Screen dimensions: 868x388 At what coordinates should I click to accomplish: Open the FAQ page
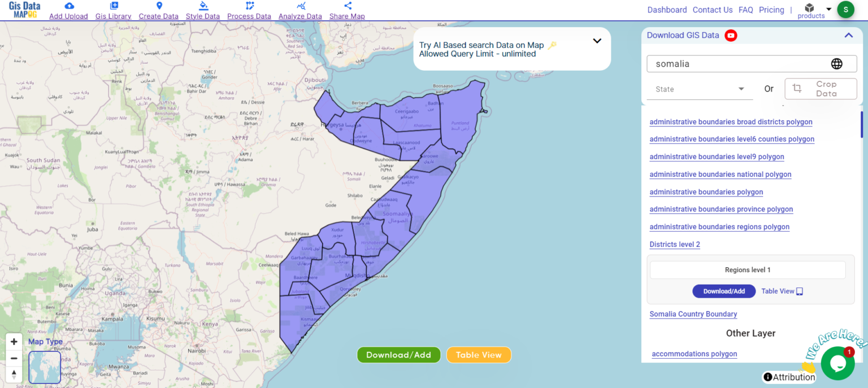click(745, 10)
